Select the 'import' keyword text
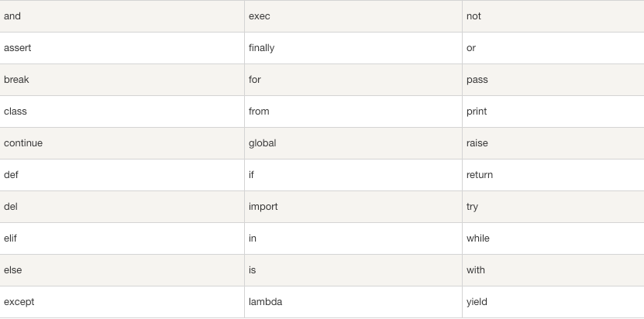Image resolution: width=644 pixels, height=319 pixels. [263, 207]
